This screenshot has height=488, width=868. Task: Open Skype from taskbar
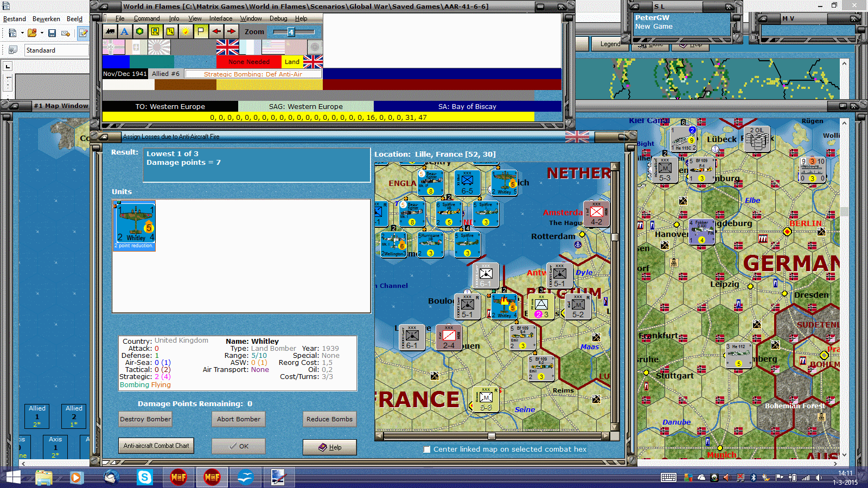pyautogui.click(x=145, y=477)
